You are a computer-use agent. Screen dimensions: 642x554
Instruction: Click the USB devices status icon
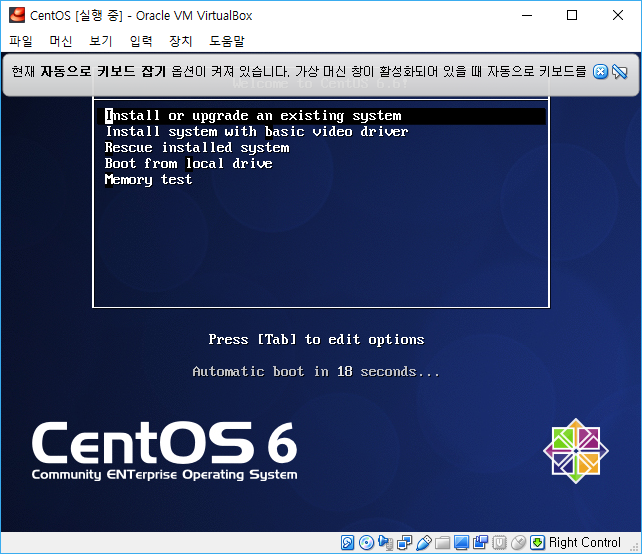point(423,542)
